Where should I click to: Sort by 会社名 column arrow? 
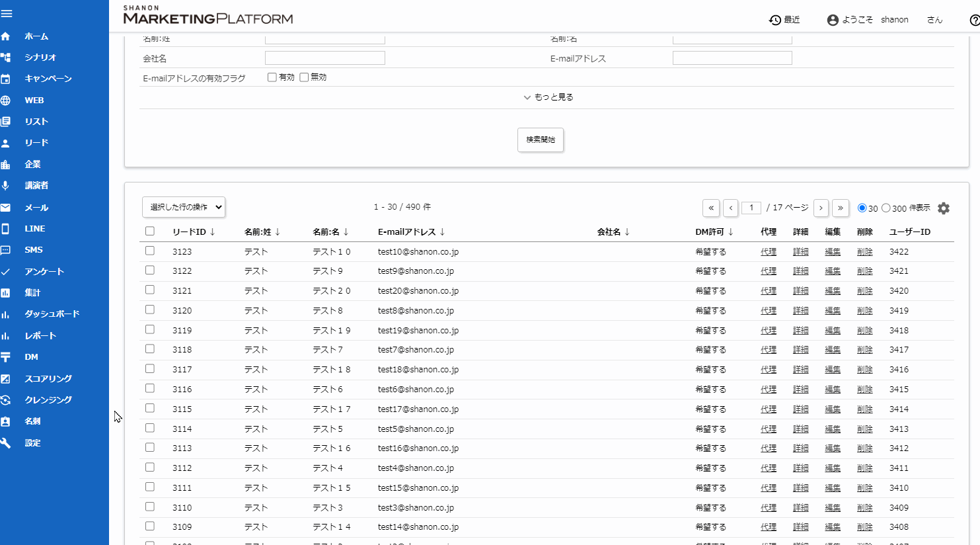[x=627, y=232]
